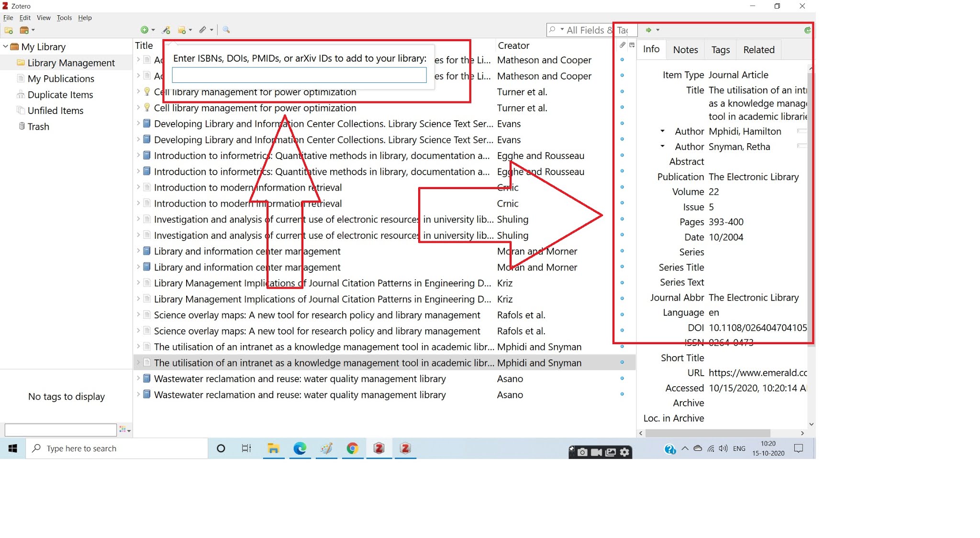Open the Trash in the sidebar
Image resolution: width=980 pixels, height=538 pixels.
coord(38,126)
